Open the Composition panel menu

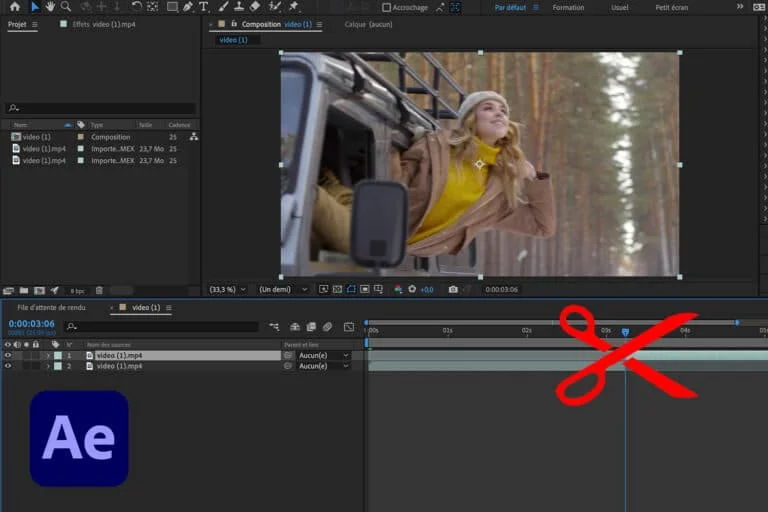[x=319, y=24]
